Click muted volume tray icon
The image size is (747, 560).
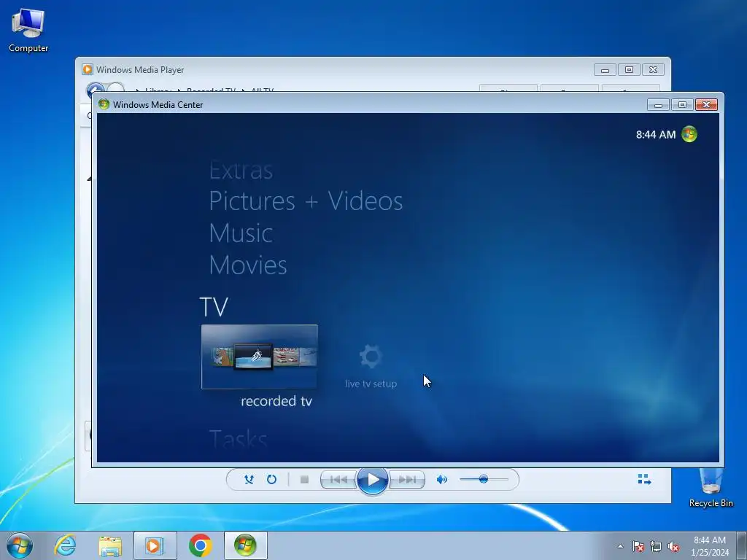pyautogui.click(x=673, y=546)
